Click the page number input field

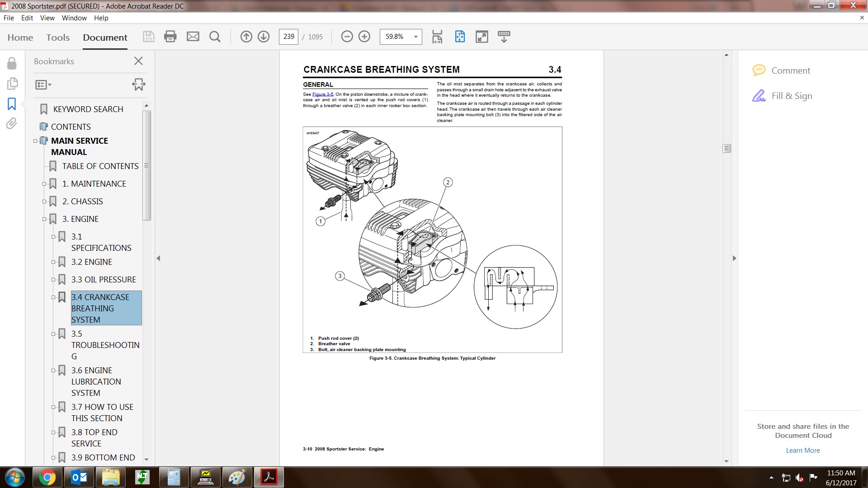point(288,37)
